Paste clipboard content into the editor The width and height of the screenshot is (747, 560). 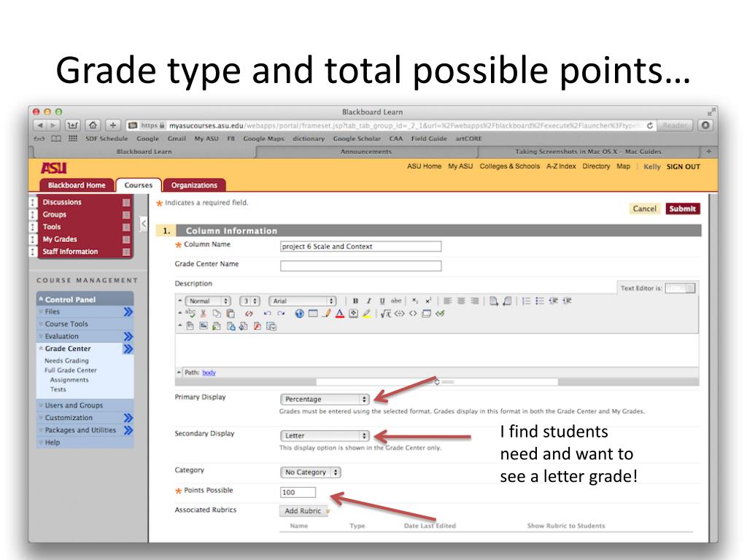point(231,314)
